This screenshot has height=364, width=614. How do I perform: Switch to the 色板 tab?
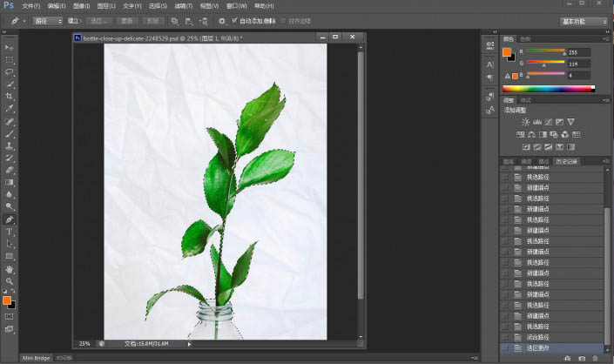click(524, 39)
